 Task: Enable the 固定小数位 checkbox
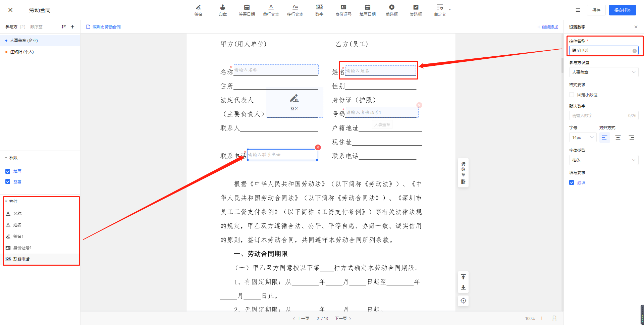[572, 95]
